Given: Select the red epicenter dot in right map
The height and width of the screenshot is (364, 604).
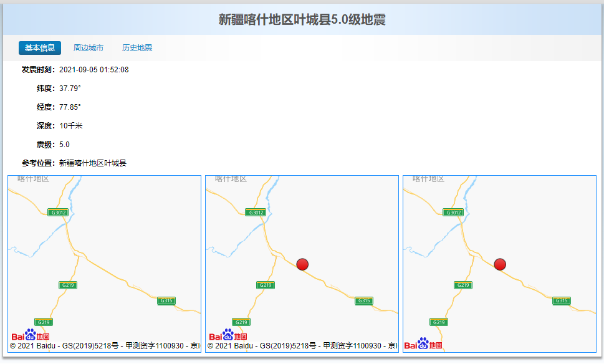Looking at the screenshot, I should pyautogui.click(x=500, y=264).
